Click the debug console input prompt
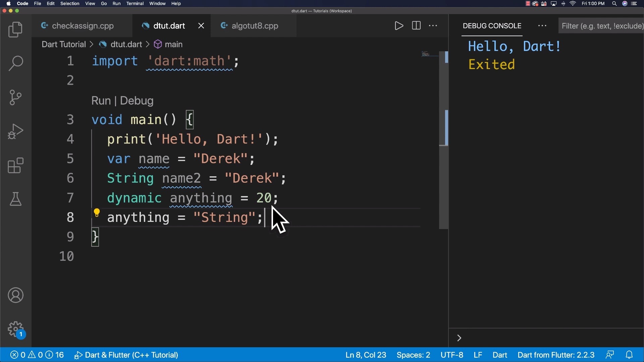The height and width of the screenshot is (362, 644). pos(550,338)
